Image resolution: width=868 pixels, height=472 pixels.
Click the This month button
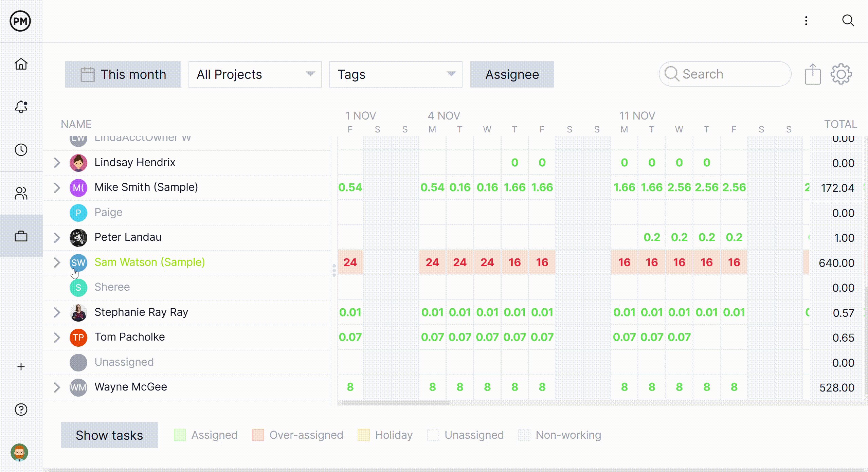pyautogui.click(x=123, y=74)
